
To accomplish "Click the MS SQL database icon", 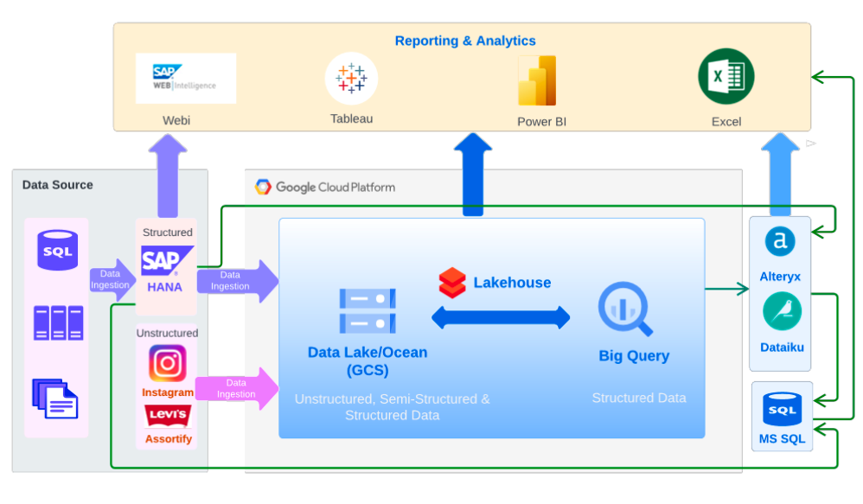I will pos(782,409).
